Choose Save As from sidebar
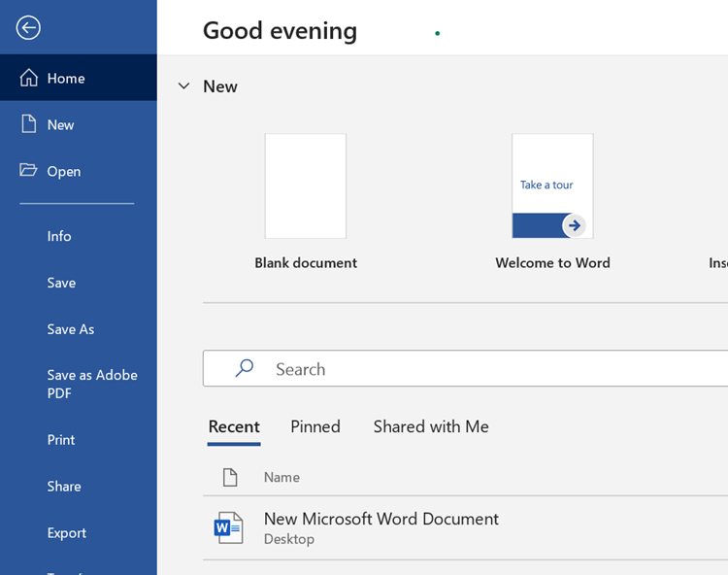The image size is (728, 575). pyautogui.click(x=71, y=329)
